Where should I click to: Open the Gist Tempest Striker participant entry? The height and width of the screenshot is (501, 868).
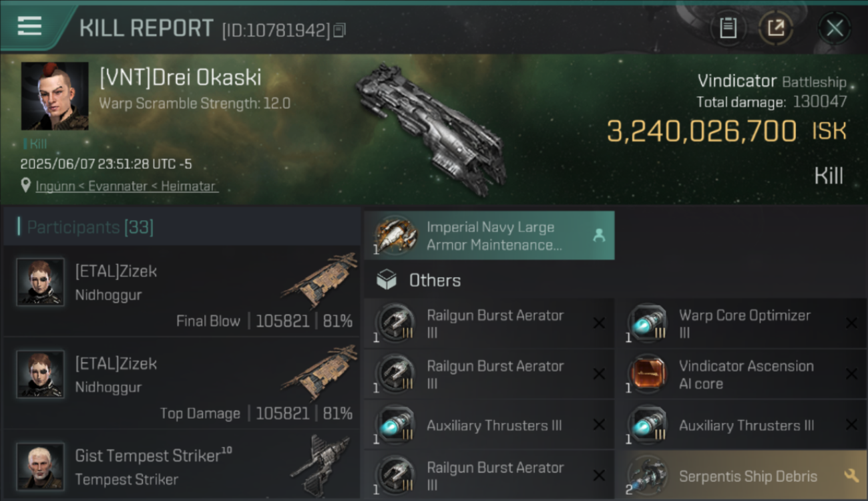coord(182,466)
